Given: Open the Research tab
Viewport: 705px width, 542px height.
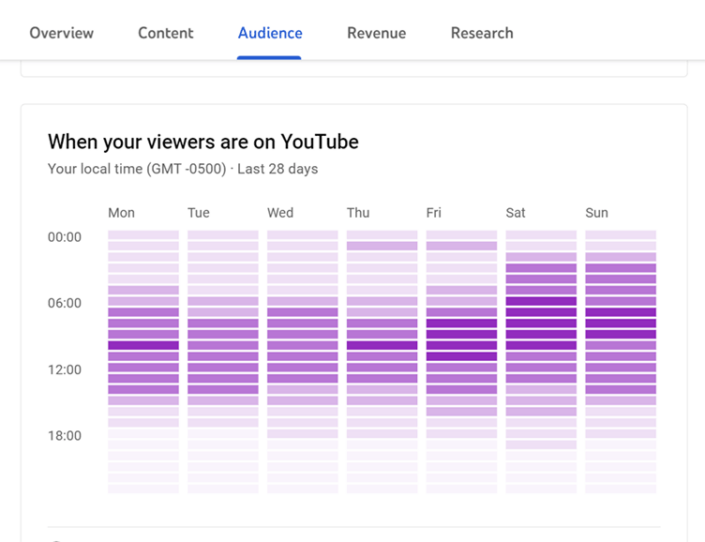Looking at the screenshot, I should (x=481, y=33).
